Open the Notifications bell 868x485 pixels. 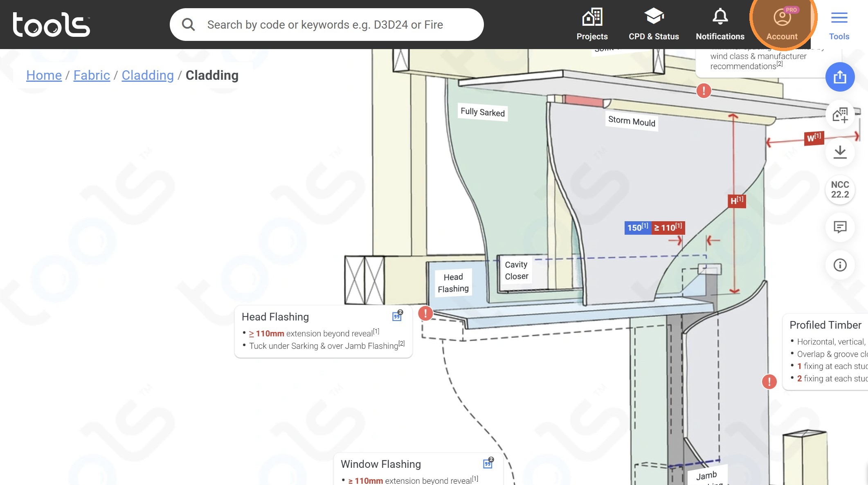click(x=720, y=25)
